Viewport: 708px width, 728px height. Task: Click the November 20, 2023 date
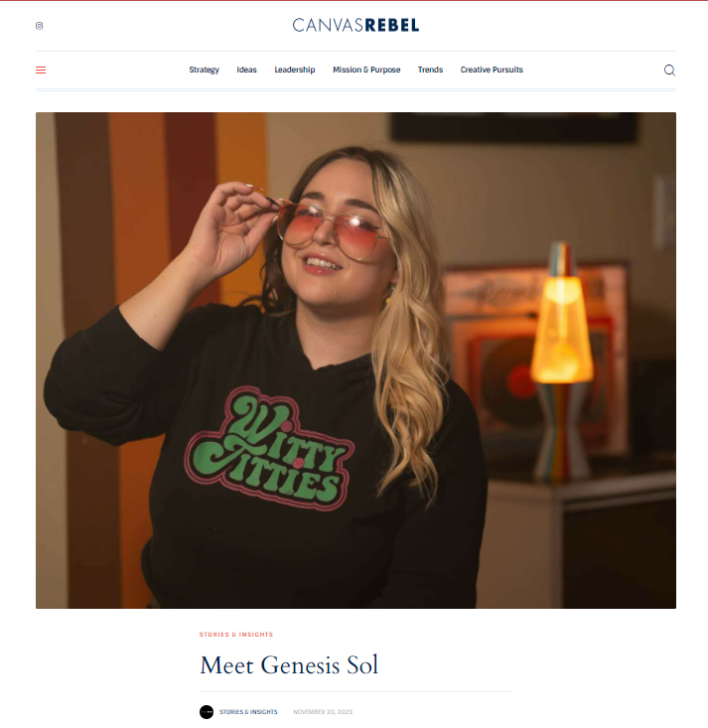click(323, 712)
